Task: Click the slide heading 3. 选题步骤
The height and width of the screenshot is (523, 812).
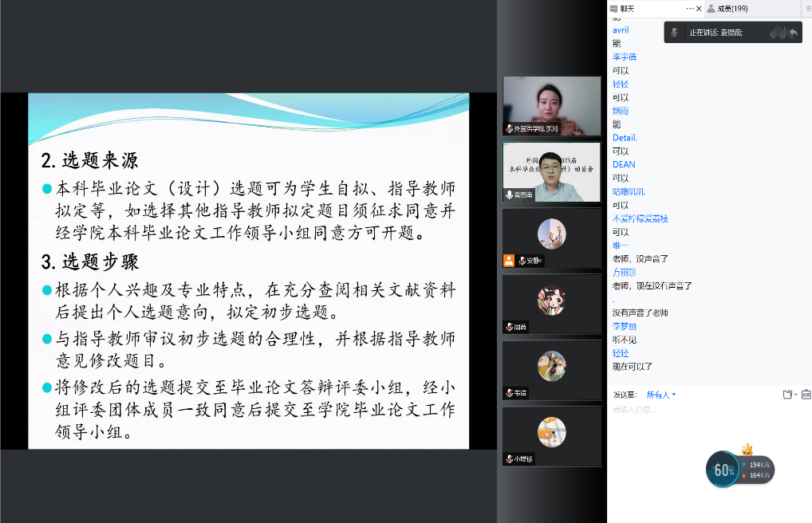Action: [x=89, y=262]
